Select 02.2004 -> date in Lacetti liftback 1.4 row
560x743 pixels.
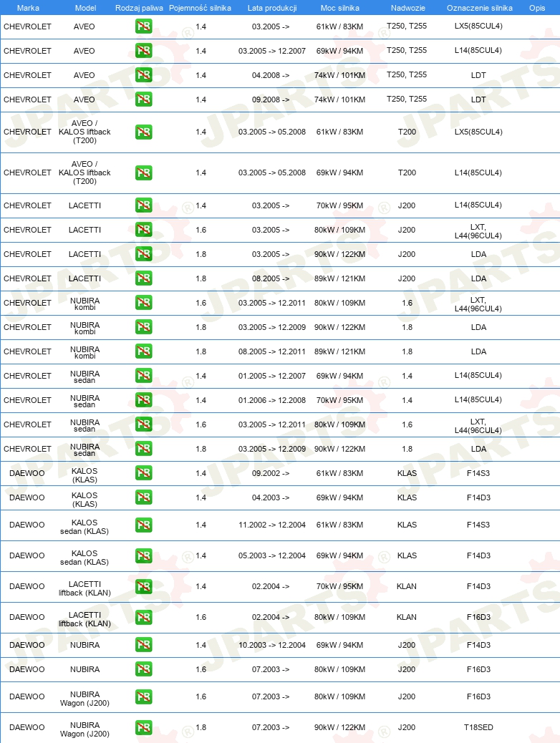pyautogui.click(x=271, y=587)
